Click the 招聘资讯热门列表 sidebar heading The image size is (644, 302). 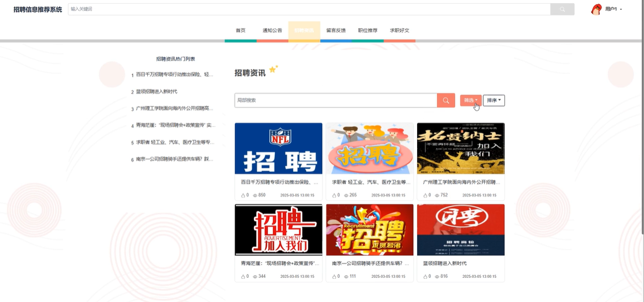[176, 59]
